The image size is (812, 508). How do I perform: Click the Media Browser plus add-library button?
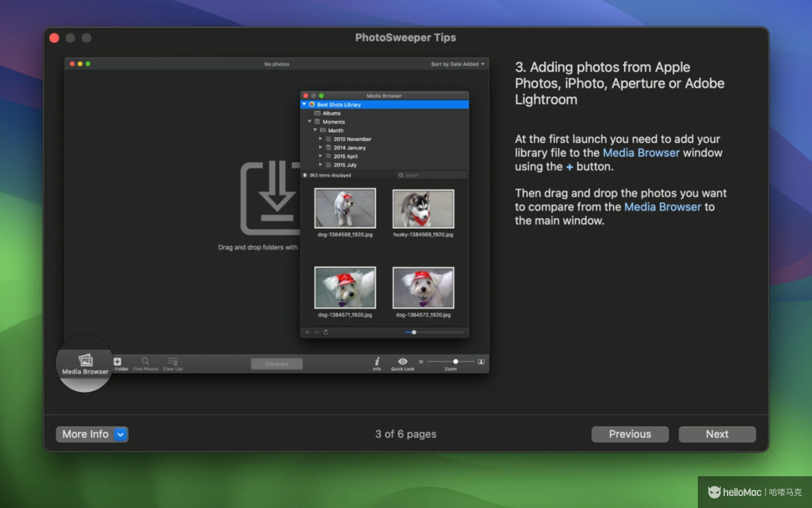[x=307, y=332]
